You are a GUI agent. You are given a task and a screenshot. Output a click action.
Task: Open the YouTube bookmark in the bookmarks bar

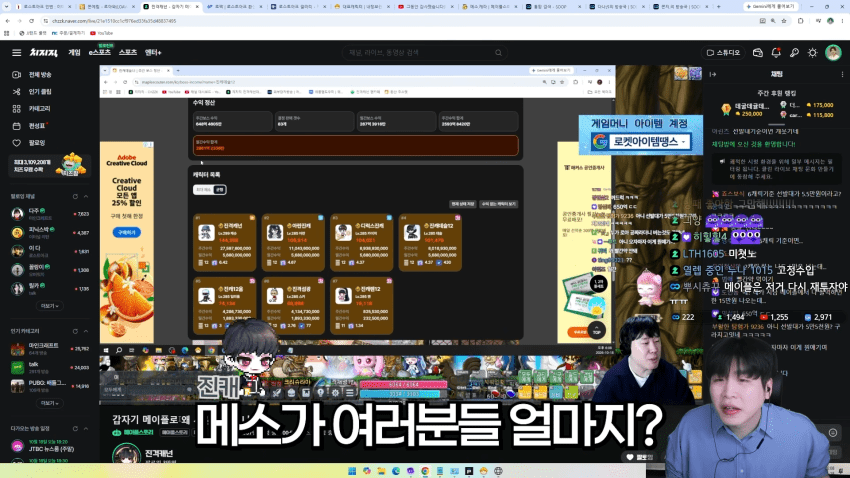tap(101, 33)
